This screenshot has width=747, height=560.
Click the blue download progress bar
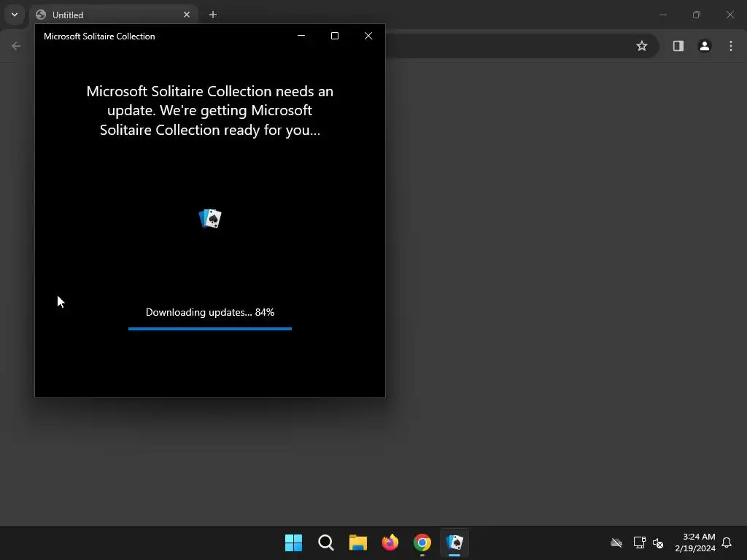pyautogui.click(x=209, y=329)
